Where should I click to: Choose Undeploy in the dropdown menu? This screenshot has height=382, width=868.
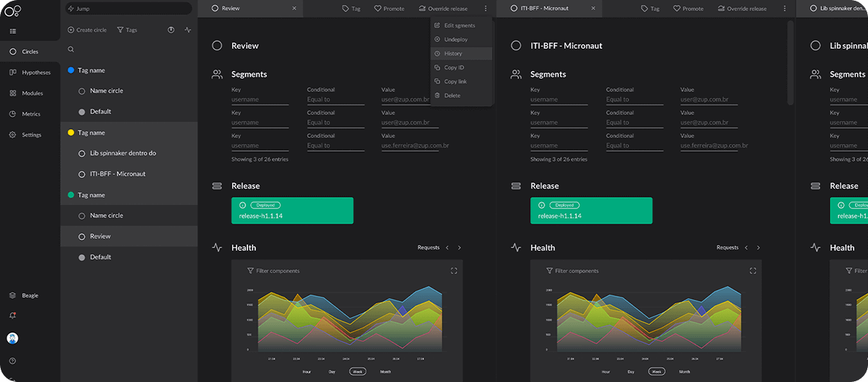tap(456, 39)
